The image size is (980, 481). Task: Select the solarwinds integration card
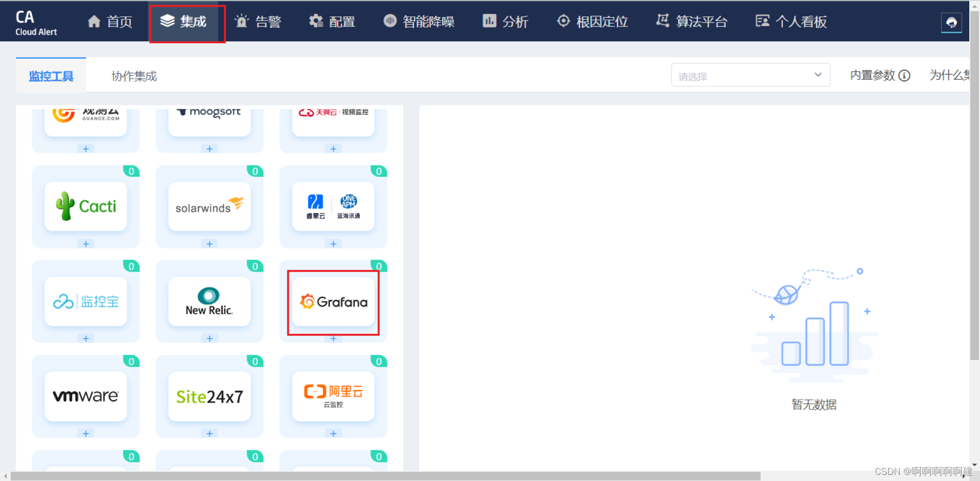coord(209,206)
